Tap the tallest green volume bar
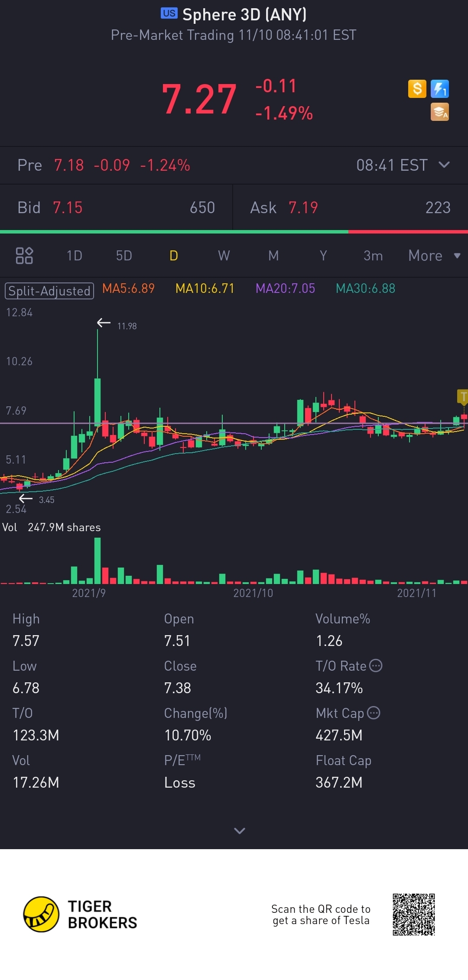 97,561
